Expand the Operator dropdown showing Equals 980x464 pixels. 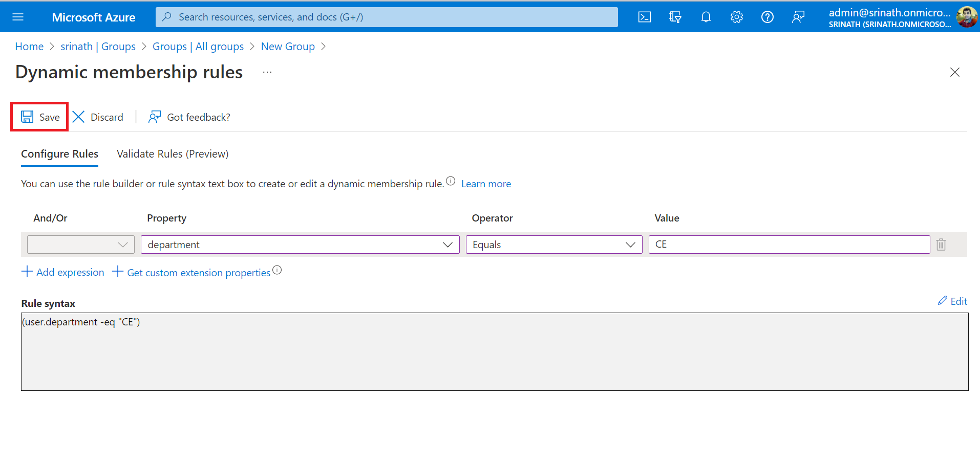click(553, 245)
